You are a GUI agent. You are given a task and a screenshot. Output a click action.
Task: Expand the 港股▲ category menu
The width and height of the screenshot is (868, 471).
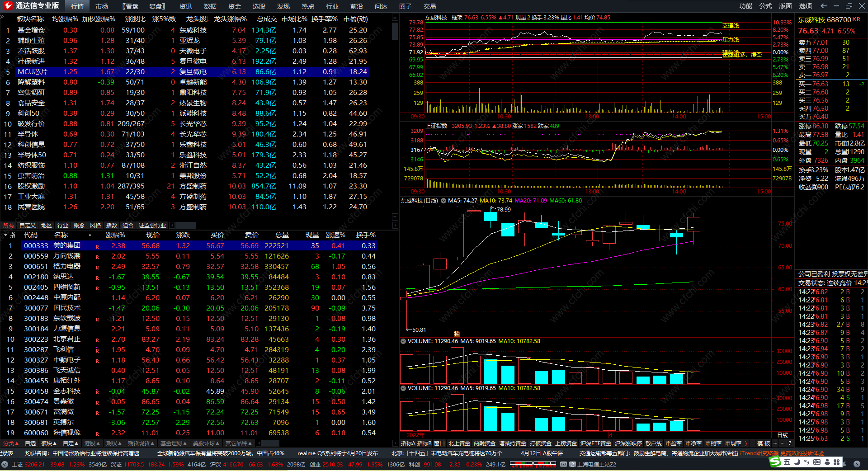92,443
